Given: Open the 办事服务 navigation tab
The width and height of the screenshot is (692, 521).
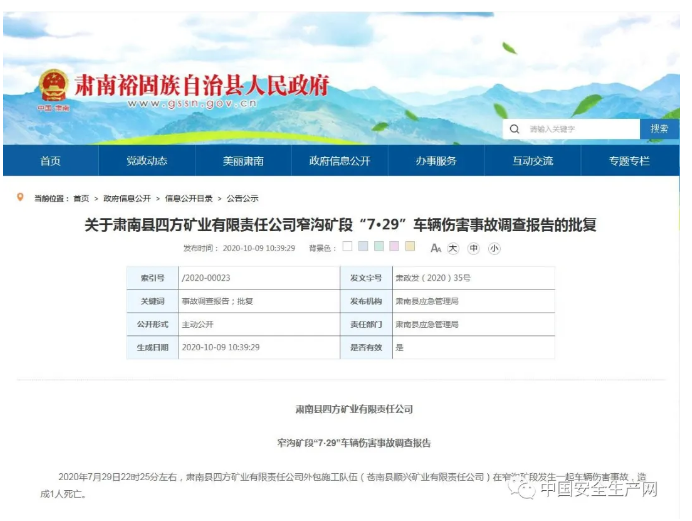Looking at the screenshot, I should (436, 161).
